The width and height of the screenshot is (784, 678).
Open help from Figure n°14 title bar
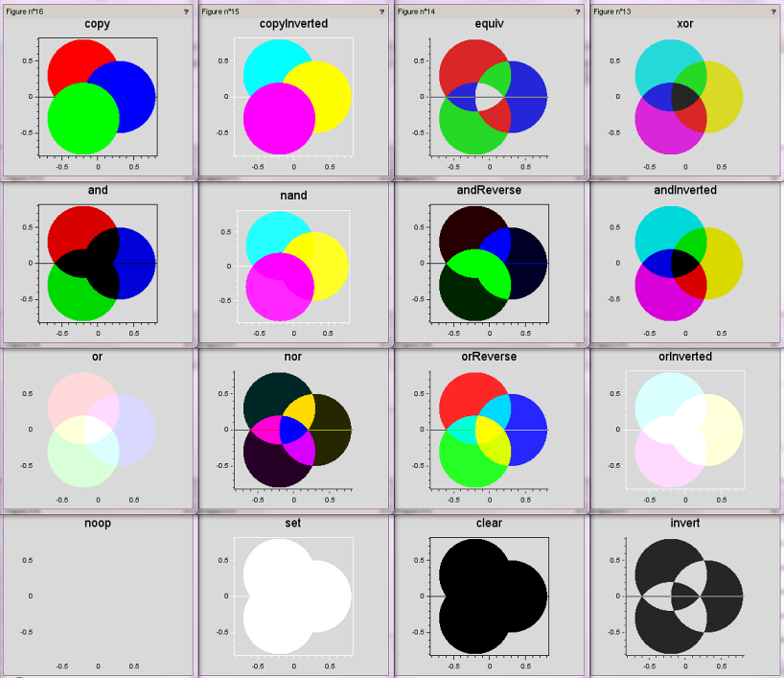[577, 11]
